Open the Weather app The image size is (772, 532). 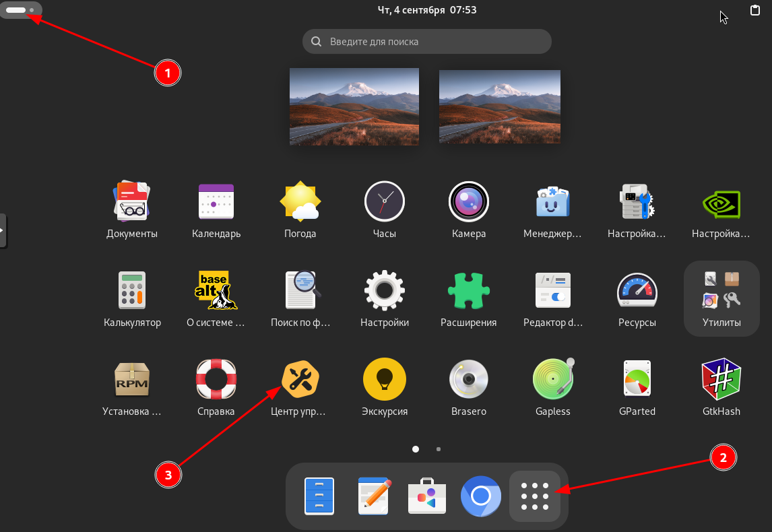(x=300, y=201)
